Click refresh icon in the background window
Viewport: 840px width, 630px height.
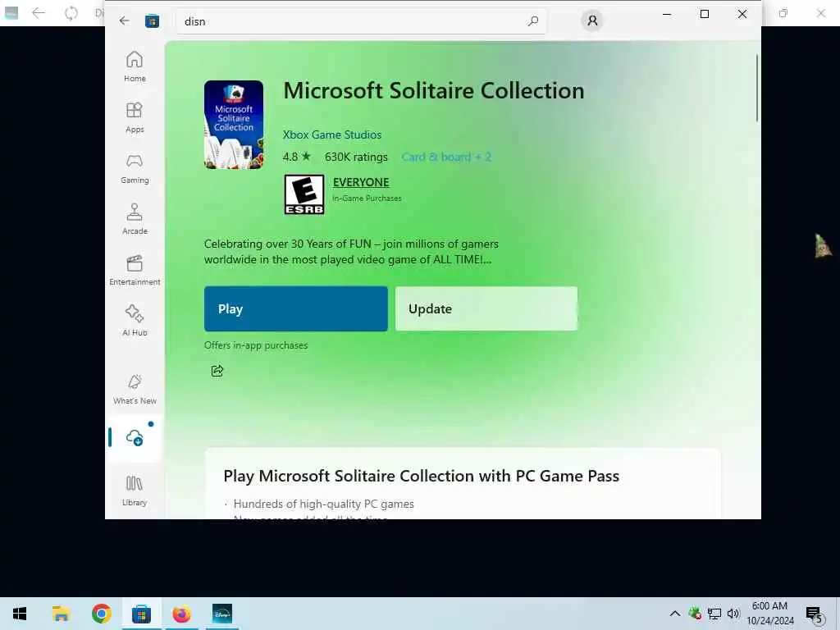point(71,13)
